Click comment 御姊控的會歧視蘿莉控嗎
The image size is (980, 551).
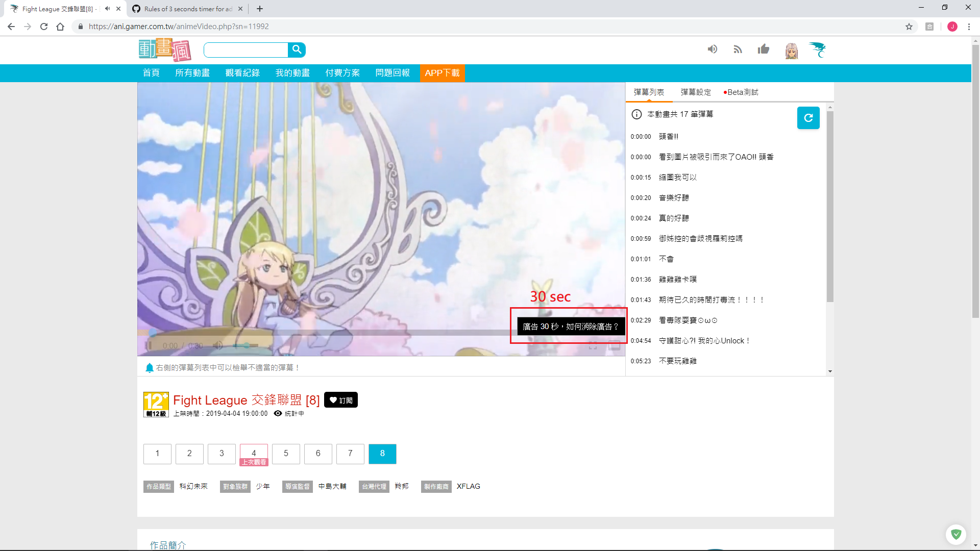(701, 239)
